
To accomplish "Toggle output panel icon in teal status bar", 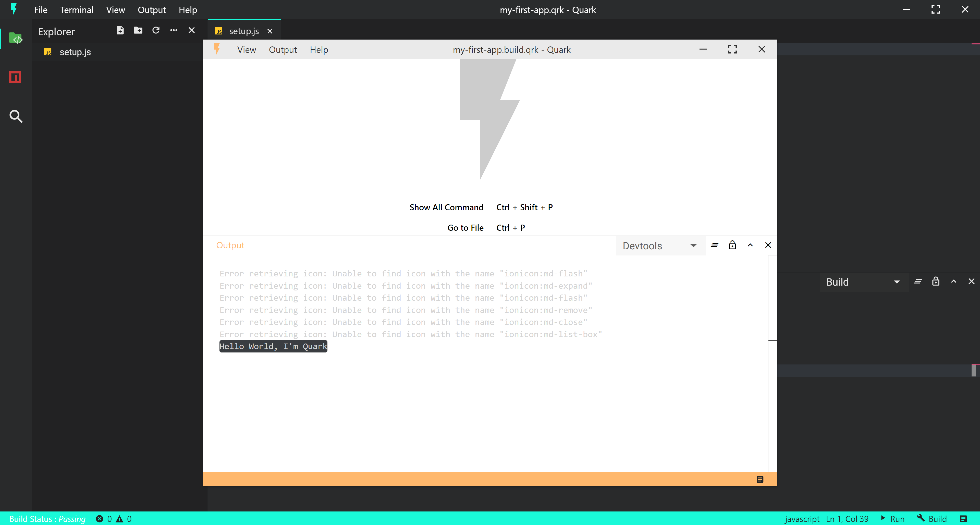I will pos(964,519).
